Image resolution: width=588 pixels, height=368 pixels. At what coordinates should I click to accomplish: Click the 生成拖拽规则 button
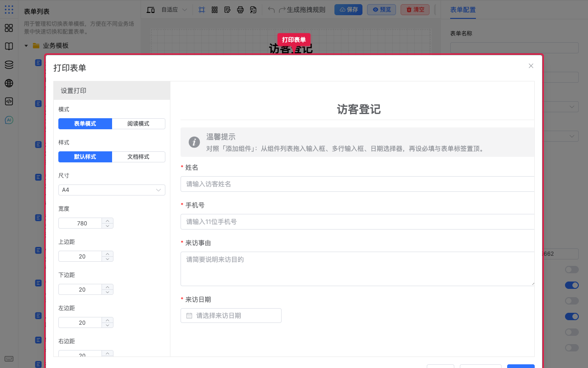pyautogui.click(x=306, y=10)
